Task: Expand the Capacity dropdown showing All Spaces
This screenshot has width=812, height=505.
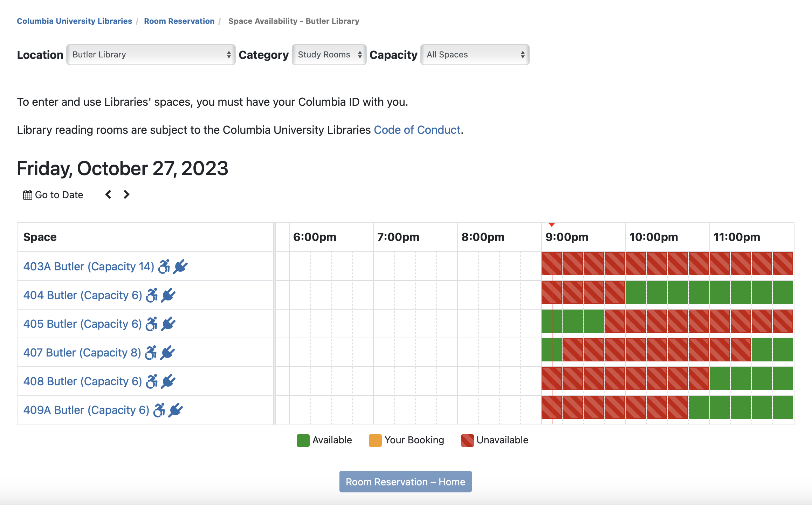Action: click(475, 55)
